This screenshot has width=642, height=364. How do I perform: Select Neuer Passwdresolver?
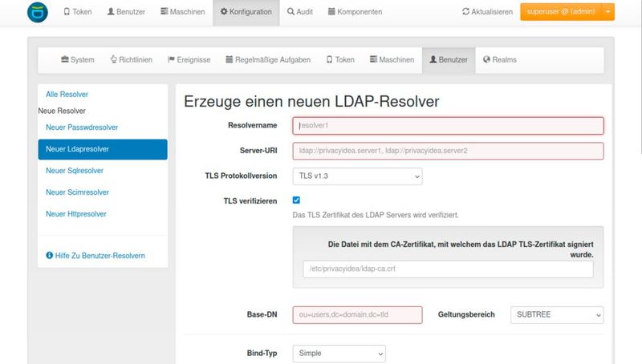(x=82, y=127)
